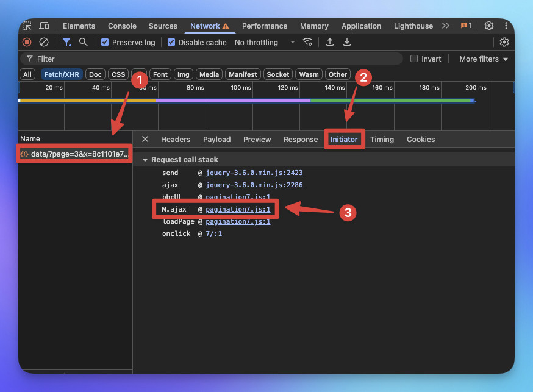Open the network search magnifier
The height and width of the screenshot is (392, 533).
[x=84, y=42]
